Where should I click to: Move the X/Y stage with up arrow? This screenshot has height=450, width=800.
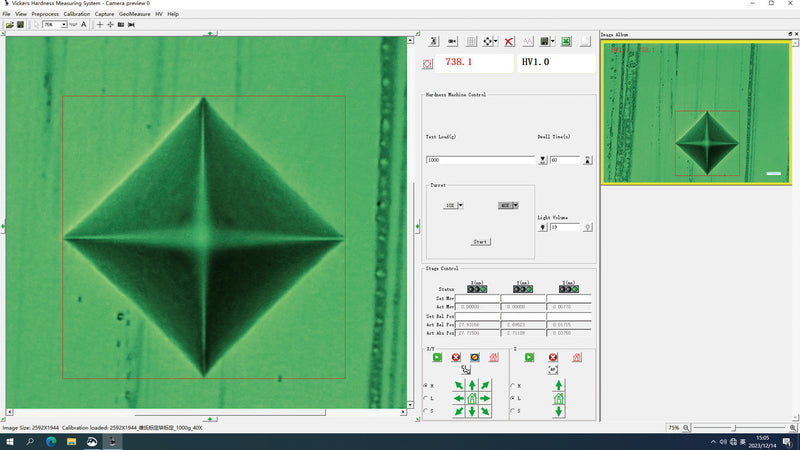[x=472, y=385]
